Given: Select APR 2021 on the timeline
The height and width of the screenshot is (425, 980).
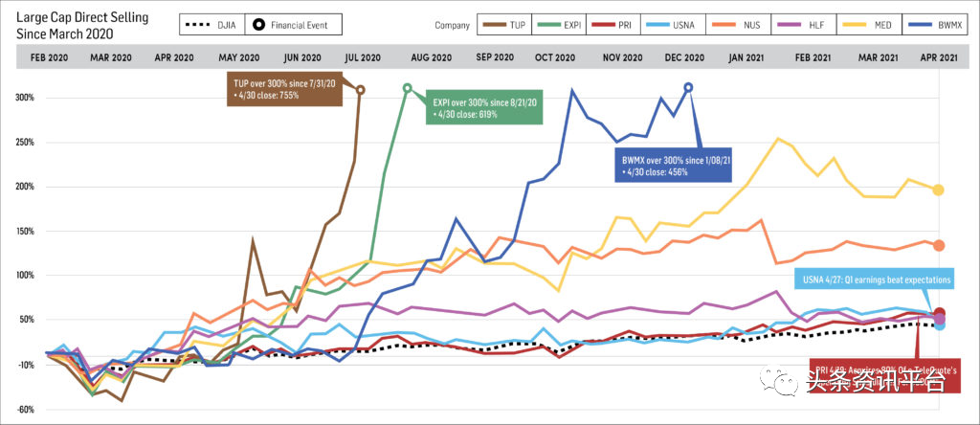Looking at the screenshot, I should pos(938,57).
